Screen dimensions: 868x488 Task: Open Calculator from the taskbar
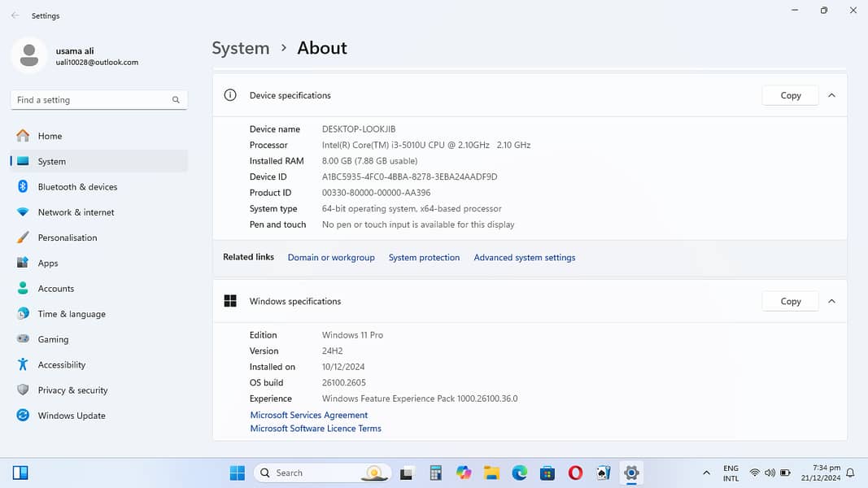point(436,473)
